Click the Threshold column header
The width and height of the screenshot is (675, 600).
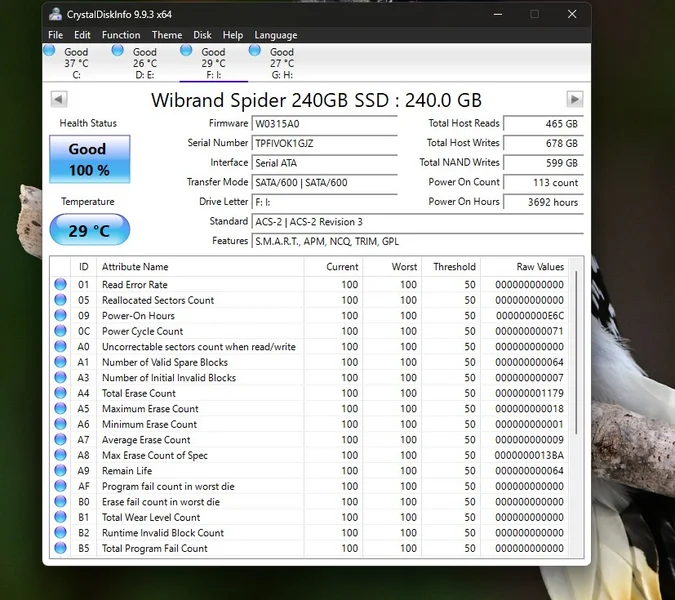[x=451, y=267]
